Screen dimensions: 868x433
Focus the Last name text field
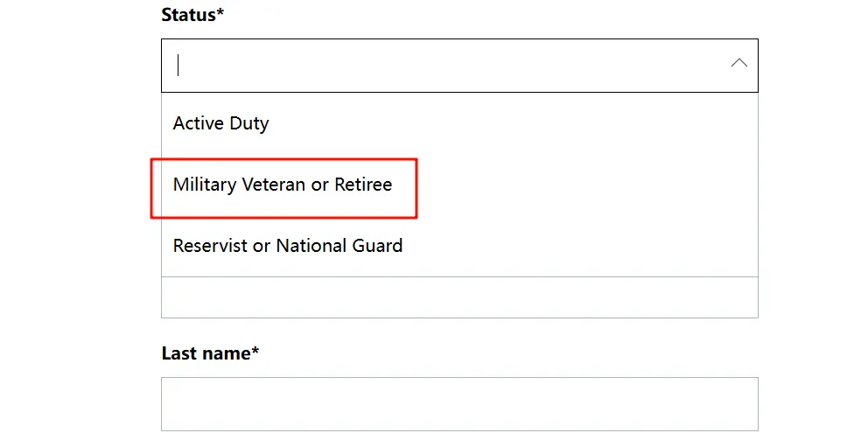point(459,403)
